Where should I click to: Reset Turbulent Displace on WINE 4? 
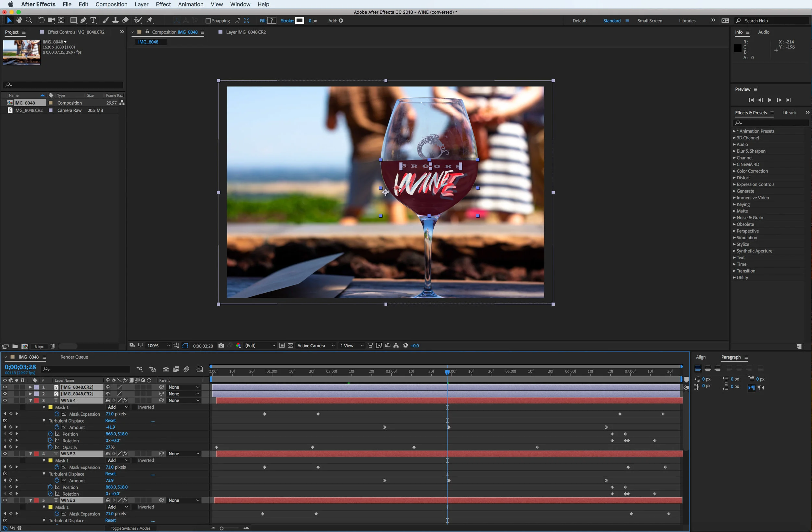[x=110, y=420]
